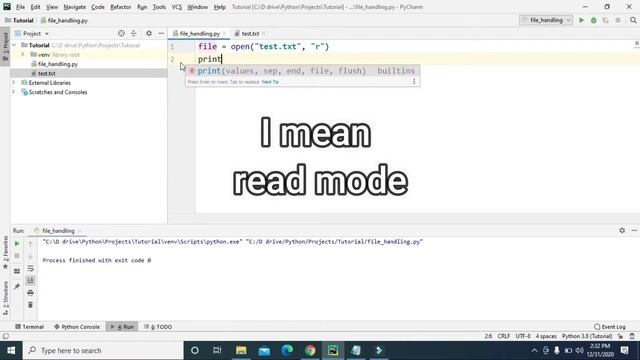Screen dimensions: 640x360
Task: Click the down-the-stack-trace arrow in the Run panel
Action: (x=30, y=256)
